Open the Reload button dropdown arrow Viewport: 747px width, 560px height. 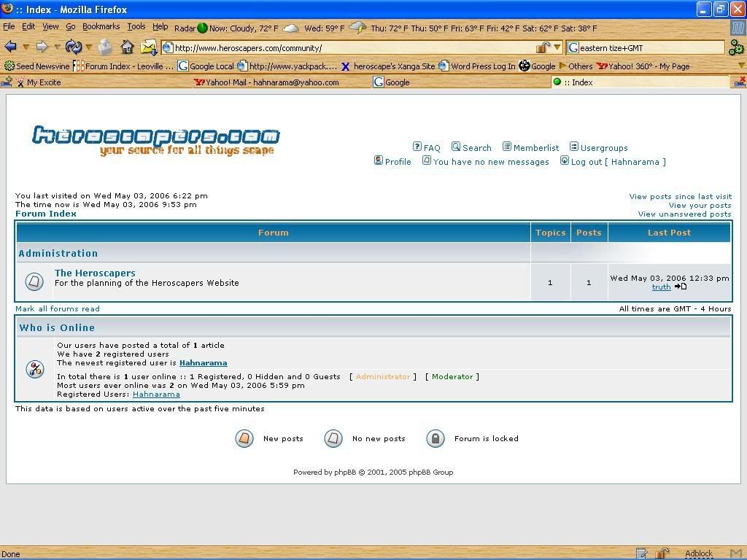point(89,48)
